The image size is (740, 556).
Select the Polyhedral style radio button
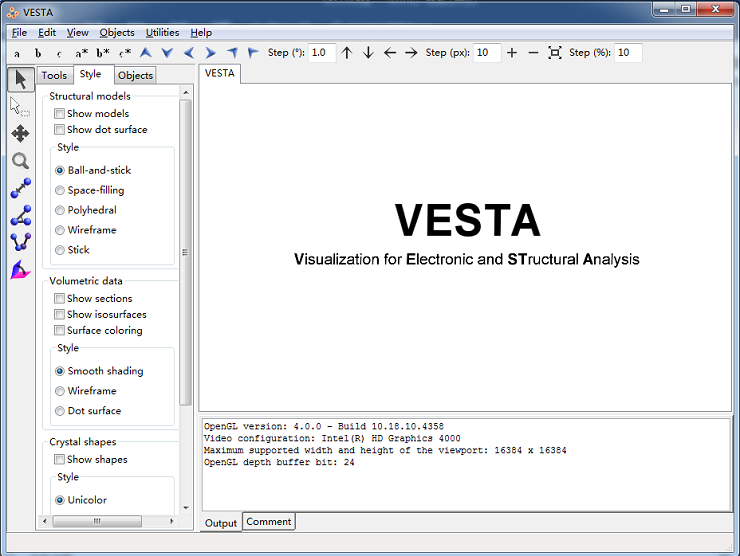60,211
